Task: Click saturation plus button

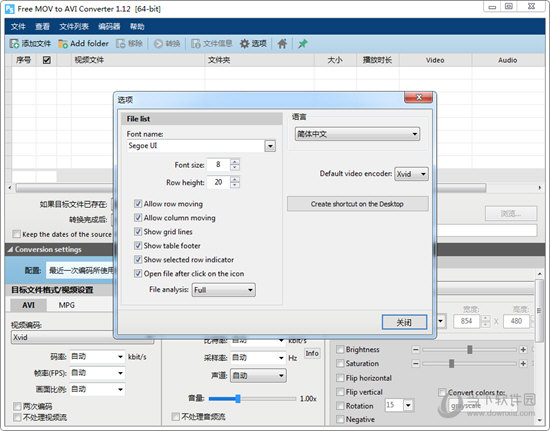Action: tap(523, 364)
